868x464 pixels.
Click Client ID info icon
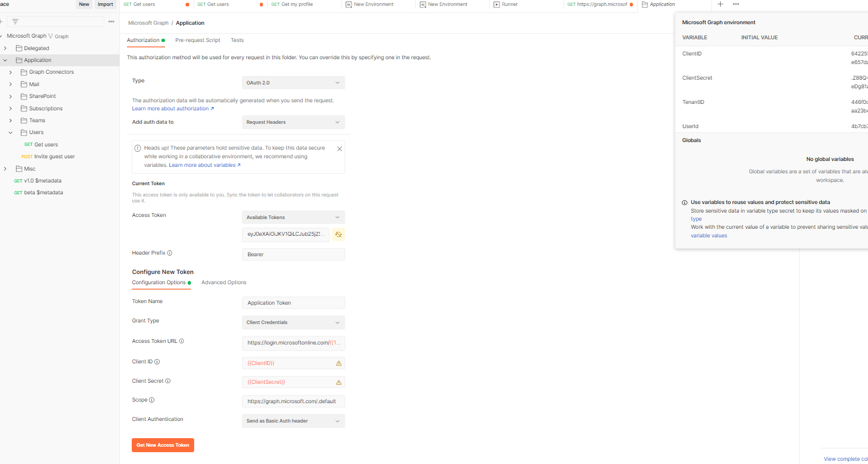(x=157, y=362)
